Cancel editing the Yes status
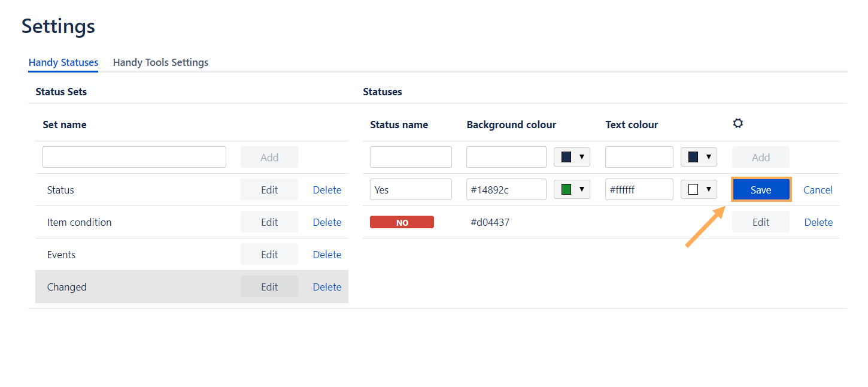 pos(818,190)
